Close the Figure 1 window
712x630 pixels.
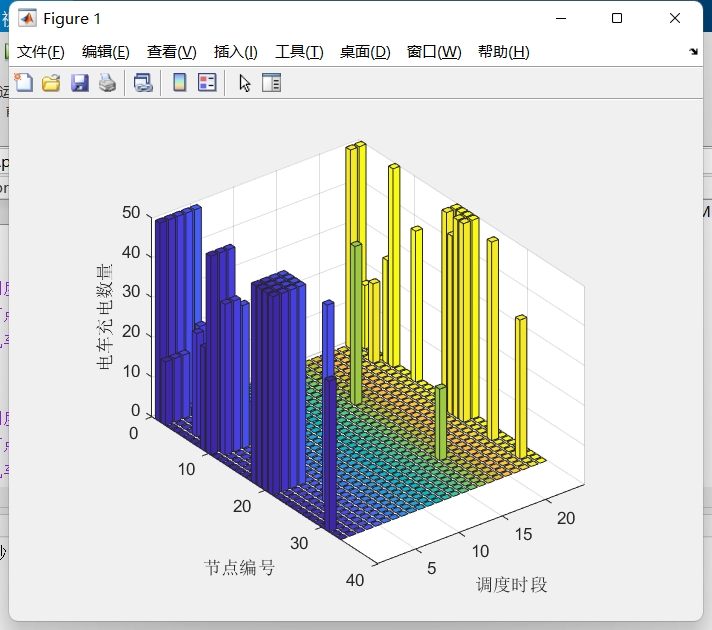(675, 18)
